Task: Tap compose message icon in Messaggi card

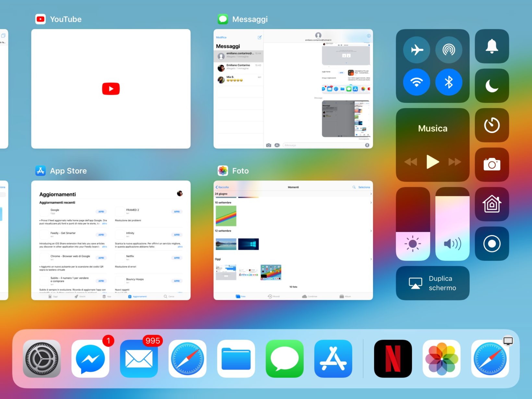Action: [x=260, y=37]
